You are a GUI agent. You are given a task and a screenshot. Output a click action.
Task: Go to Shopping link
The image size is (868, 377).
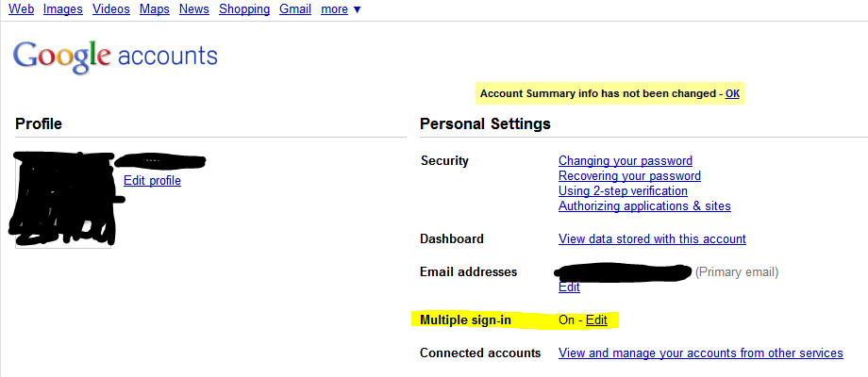click(x=244, y=9)
